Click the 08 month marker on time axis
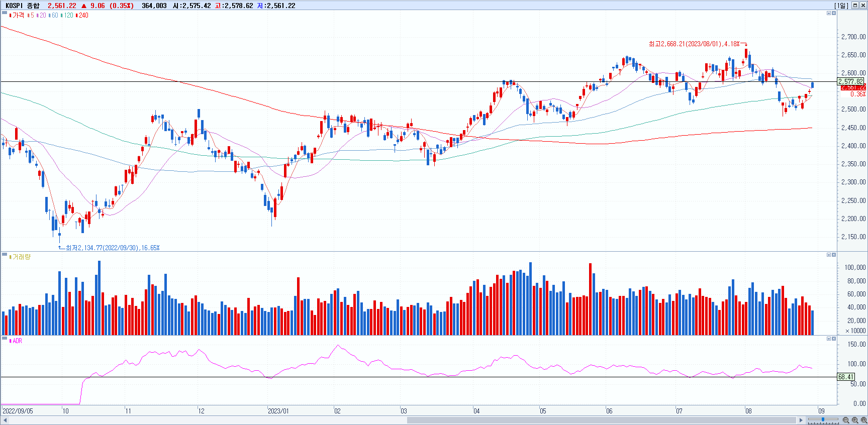 coord(748,411)
